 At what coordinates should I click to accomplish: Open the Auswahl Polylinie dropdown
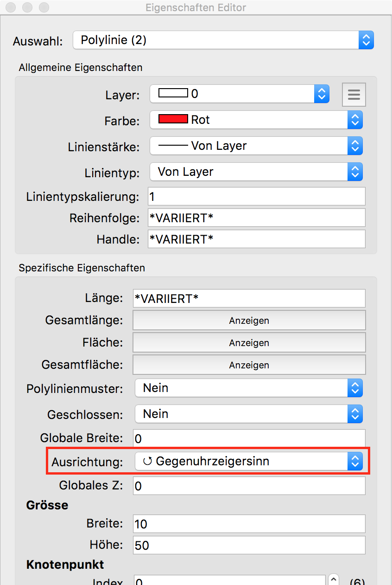click(x=223, y=40)
